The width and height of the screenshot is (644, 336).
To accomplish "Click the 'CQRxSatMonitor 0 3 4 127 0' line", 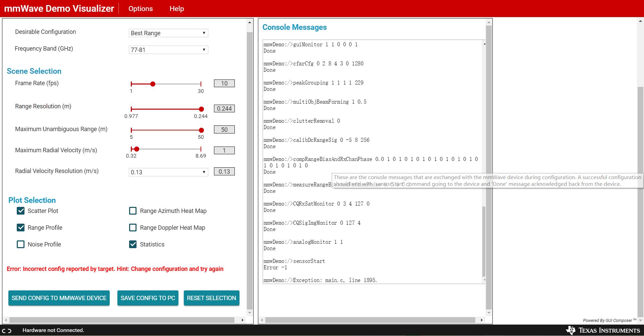I will point(316,204).
